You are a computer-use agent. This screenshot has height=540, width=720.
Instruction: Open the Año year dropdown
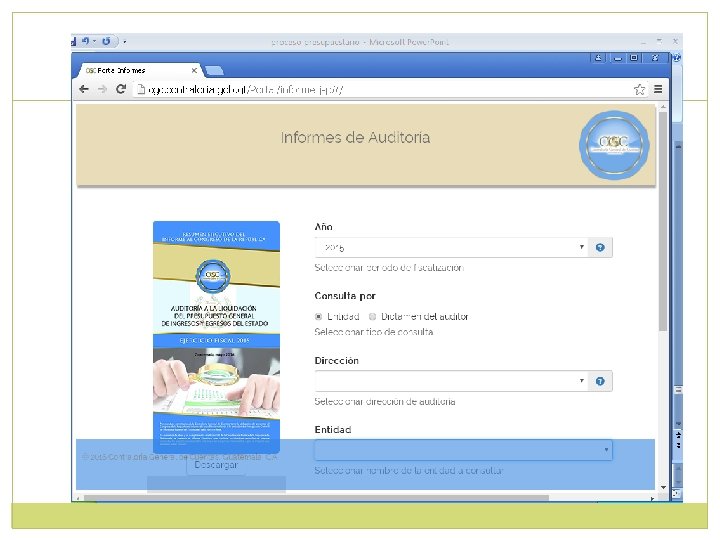coord(451,248)
